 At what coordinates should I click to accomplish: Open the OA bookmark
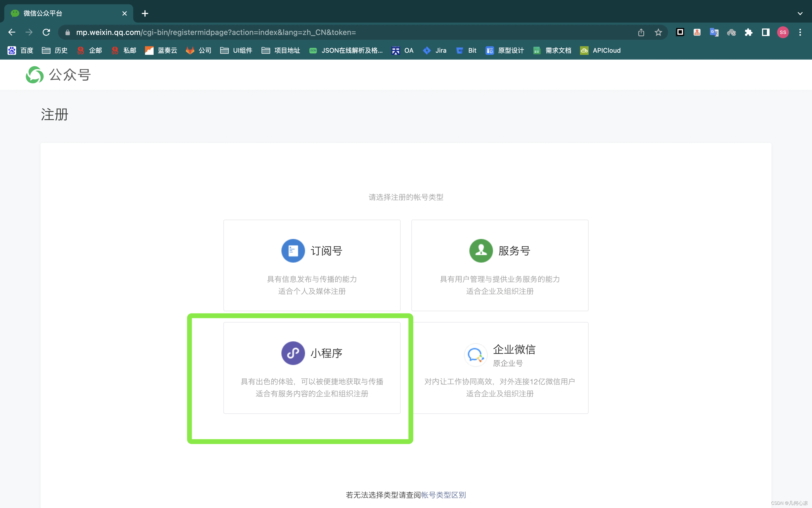[403, 51]
